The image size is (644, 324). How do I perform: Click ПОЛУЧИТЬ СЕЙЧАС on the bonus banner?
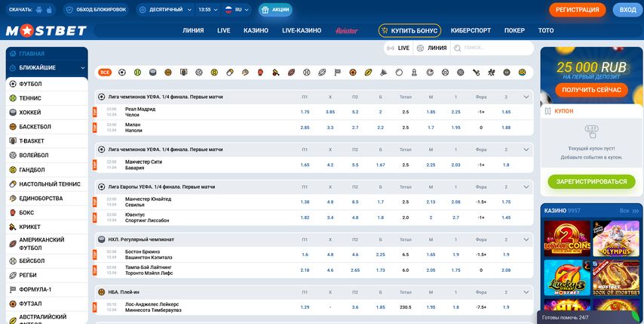(x=591, y=90)
